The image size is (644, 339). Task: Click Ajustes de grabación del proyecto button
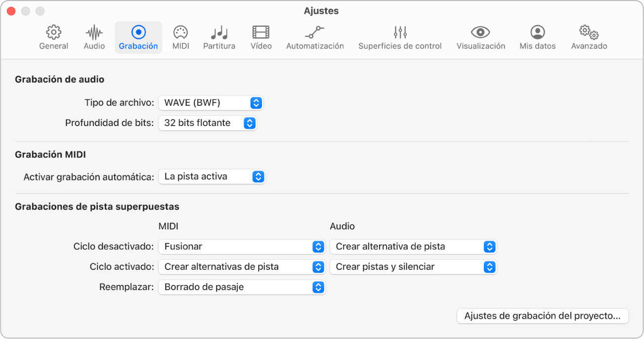[x=543, y=316]
